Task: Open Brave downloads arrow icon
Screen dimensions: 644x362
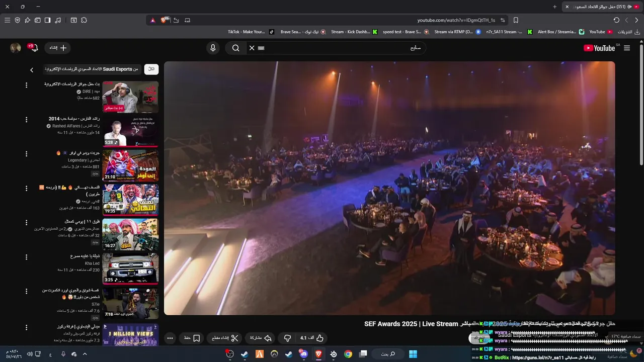Action: coord(637,32)
